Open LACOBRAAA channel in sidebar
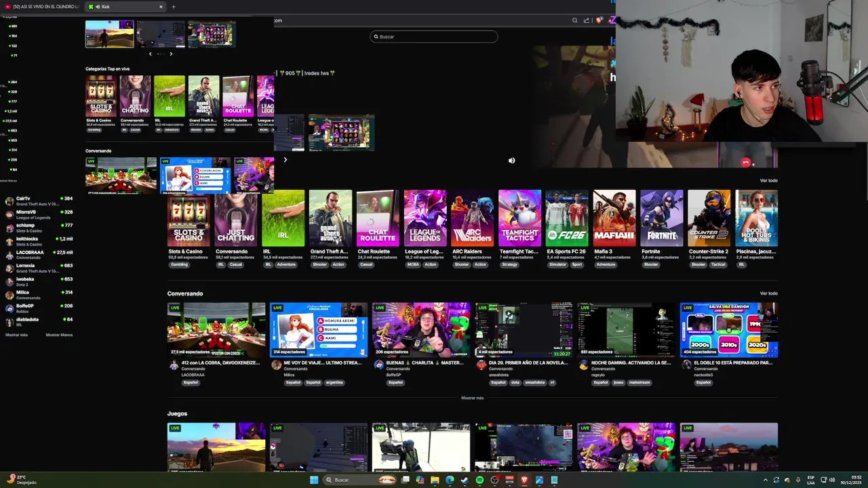The image size is (868, 488). tap(39, 254)
